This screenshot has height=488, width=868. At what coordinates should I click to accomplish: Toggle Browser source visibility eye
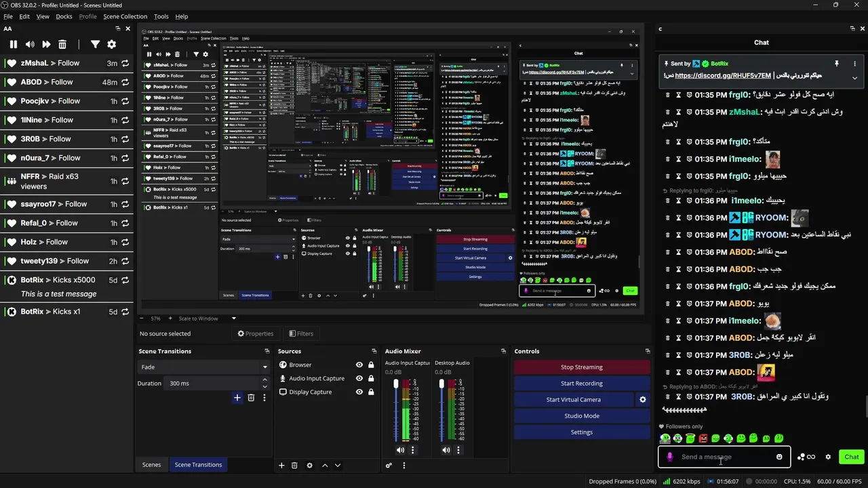(x=359, y=365)
